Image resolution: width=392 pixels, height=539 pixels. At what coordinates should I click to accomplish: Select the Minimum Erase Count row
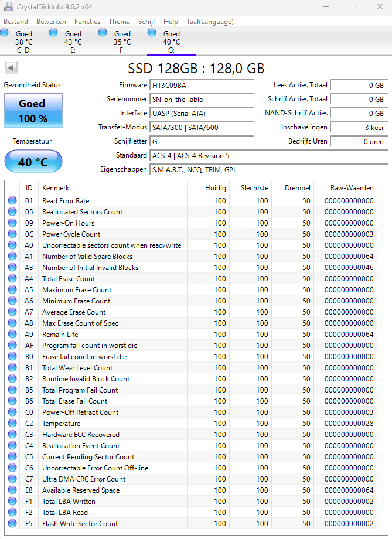pos(191,301)
